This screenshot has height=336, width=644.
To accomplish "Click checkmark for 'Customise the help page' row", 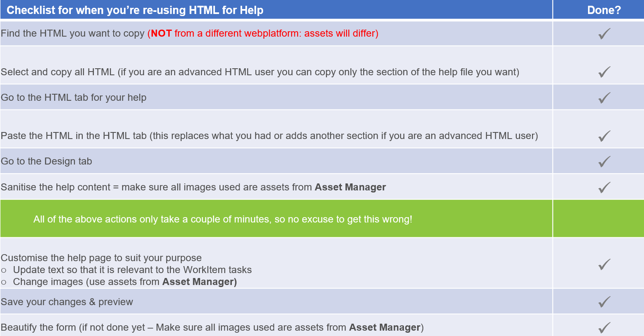I will 604,264.
